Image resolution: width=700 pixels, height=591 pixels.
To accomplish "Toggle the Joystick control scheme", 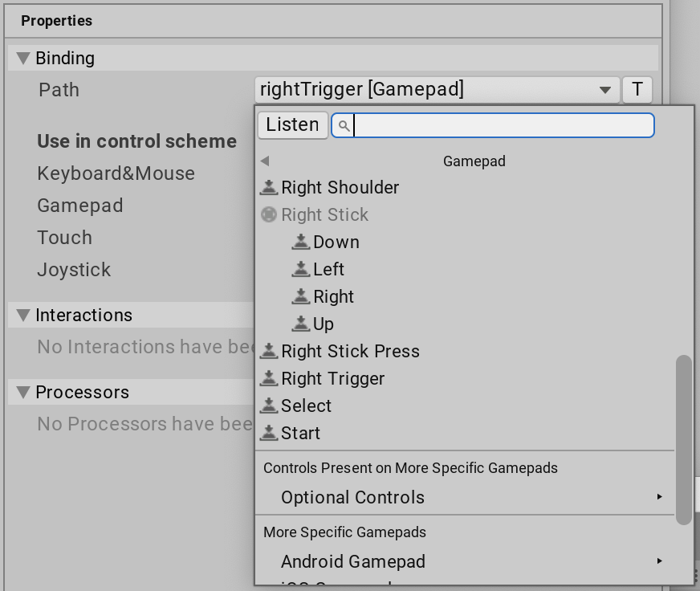I will pos(74,269).
